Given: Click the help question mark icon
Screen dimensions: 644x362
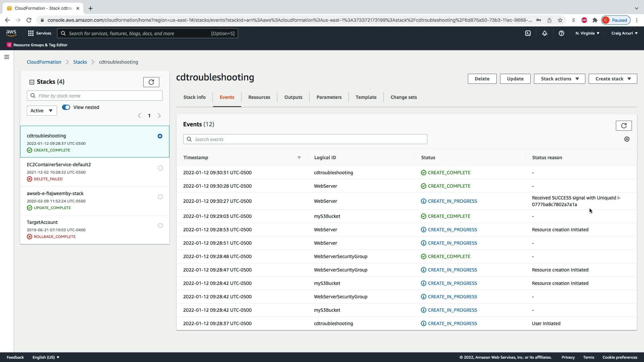Looking at the screenshot, I should tap(561, 33).
